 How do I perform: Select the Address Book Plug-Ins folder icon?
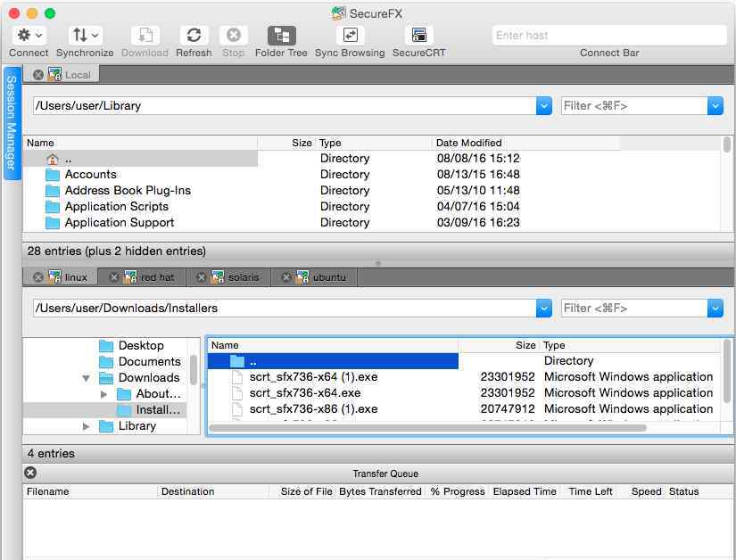tap(52, 191)
